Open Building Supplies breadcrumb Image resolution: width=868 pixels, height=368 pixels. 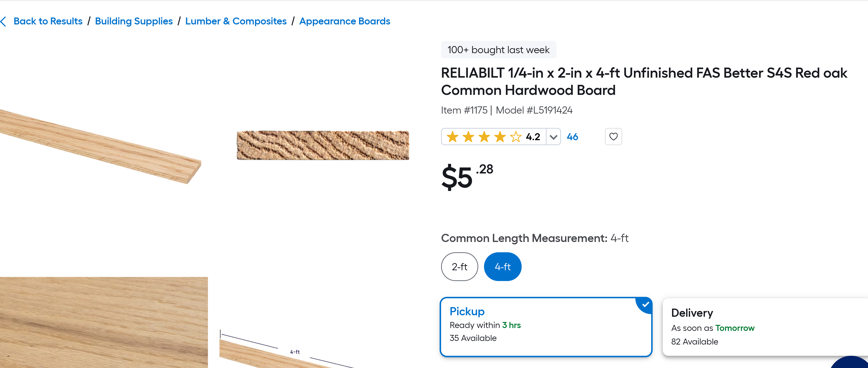[x=134, y=21]
